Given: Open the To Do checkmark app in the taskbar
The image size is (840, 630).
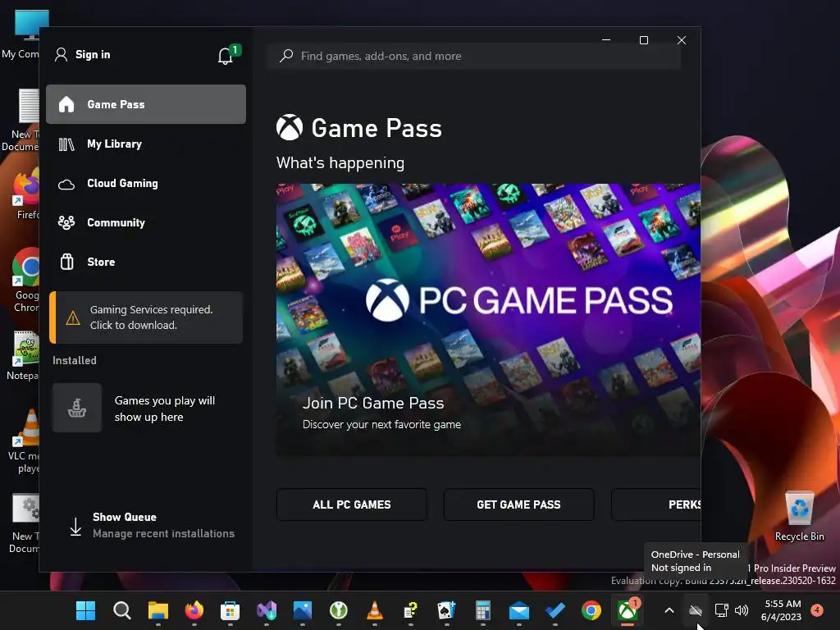Looking at the screenshot, I should point(555,610).
